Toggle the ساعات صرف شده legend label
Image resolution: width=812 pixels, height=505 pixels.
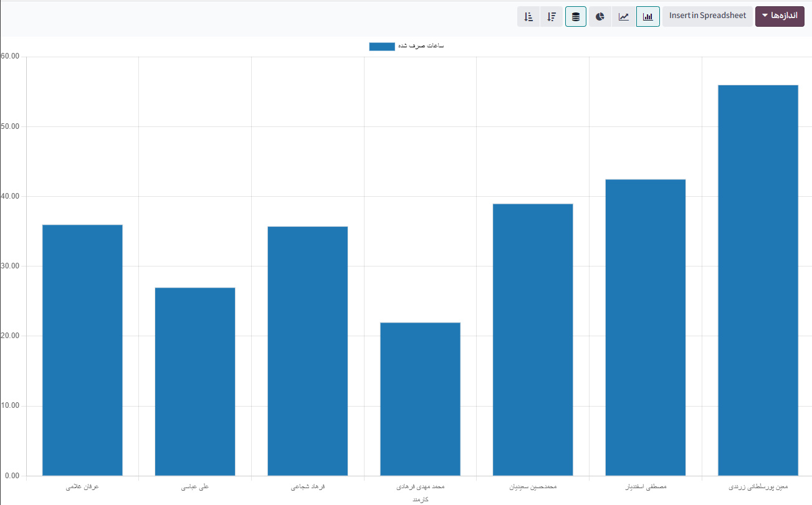[421, 47]
